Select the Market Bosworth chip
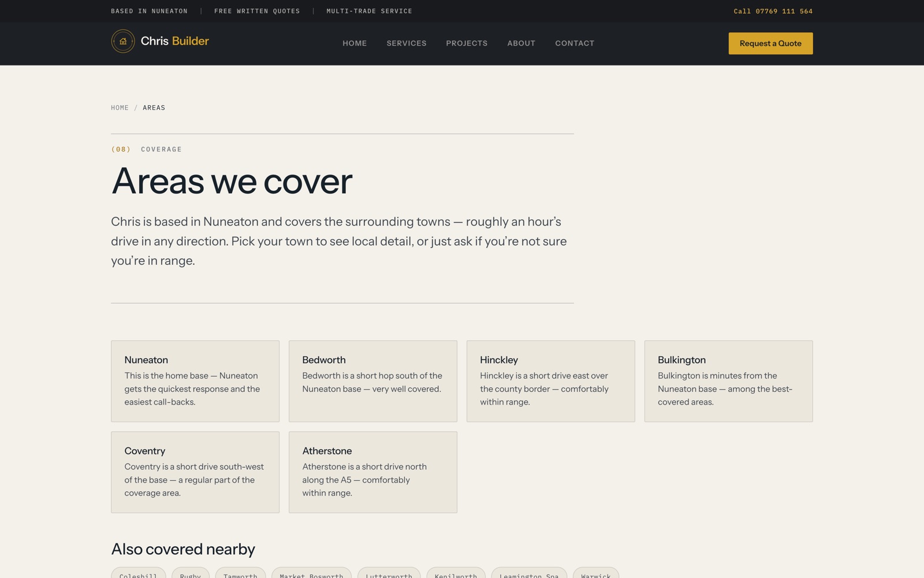This screenshot has height=578, width=924. click(x=311, y=573)
